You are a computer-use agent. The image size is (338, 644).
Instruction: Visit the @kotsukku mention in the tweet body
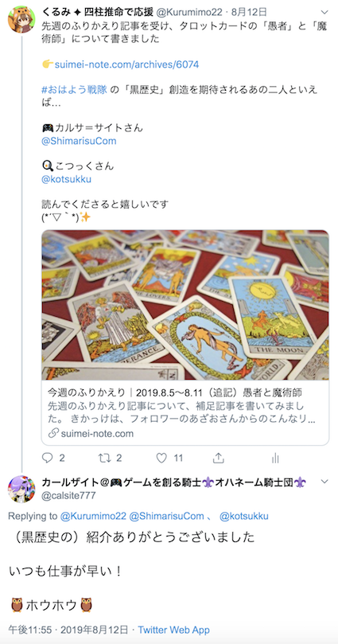tap(67, 179)
